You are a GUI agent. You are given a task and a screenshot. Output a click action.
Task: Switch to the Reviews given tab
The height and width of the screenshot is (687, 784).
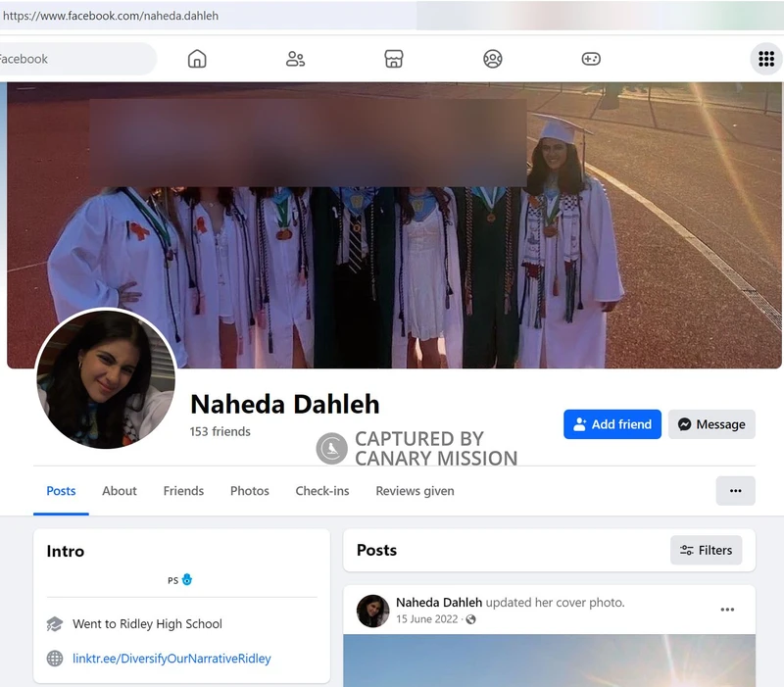point(415,491)
